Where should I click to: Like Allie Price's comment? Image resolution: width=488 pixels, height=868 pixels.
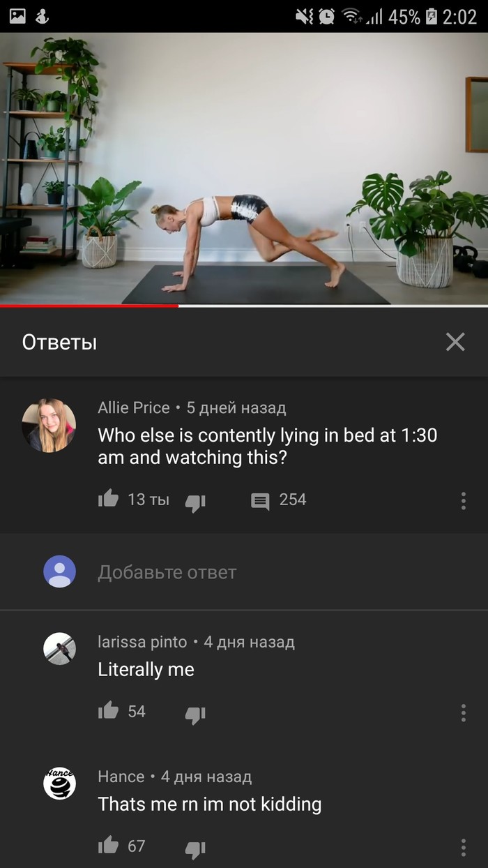click(x=108, y=498)
